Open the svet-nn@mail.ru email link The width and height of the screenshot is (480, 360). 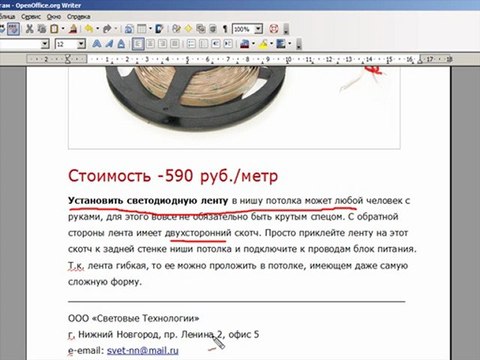click(143, 350)
